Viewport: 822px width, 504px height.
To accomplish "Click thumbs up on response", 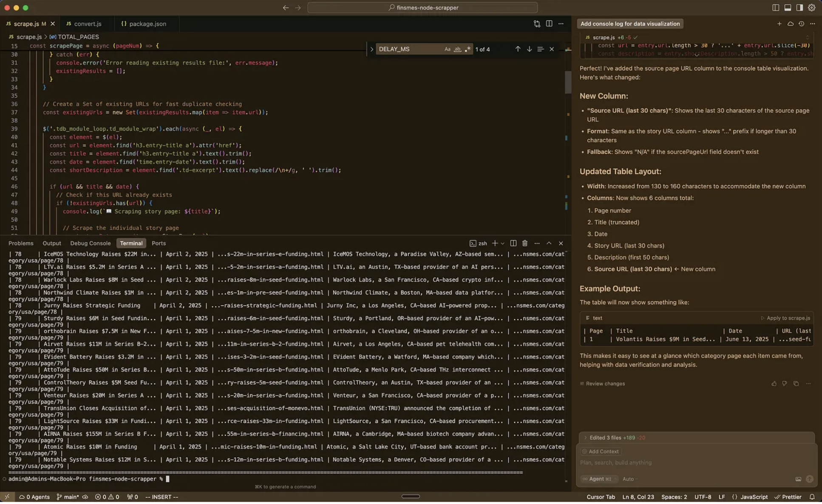I will [774, 384].
